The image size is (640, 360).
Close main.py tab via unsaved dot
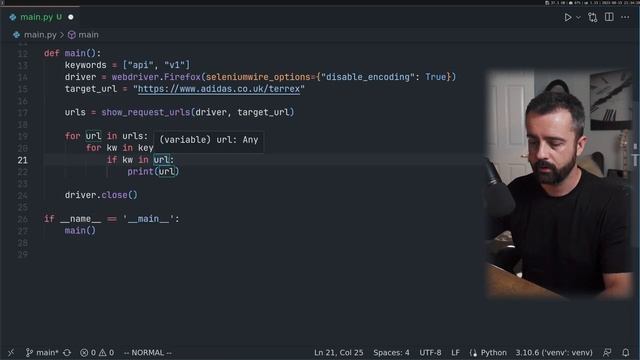point(71,17)
